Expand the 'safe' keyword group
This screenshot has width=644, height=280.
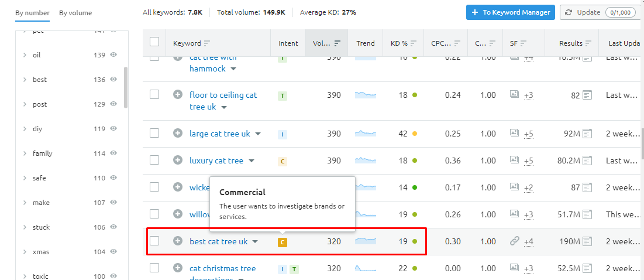[x=25, y=178]
